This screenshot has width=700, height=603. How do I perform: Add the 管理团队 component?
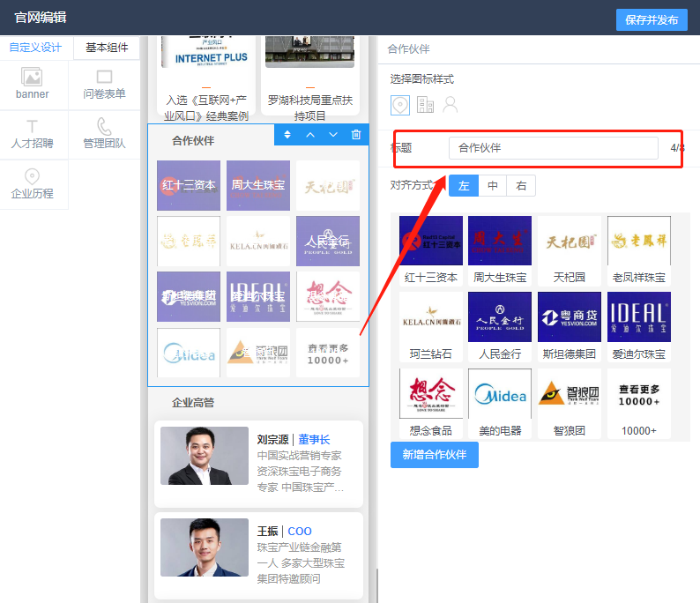pyautogui.click(x=104, y=134)
